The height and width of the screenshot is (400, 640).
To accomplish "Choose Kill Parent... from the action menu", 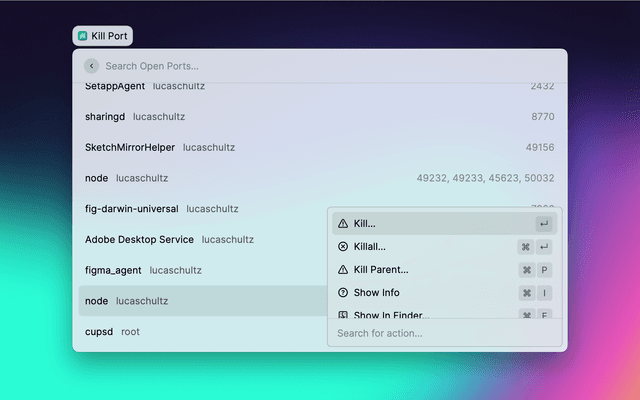I will [x=381, y=270].
